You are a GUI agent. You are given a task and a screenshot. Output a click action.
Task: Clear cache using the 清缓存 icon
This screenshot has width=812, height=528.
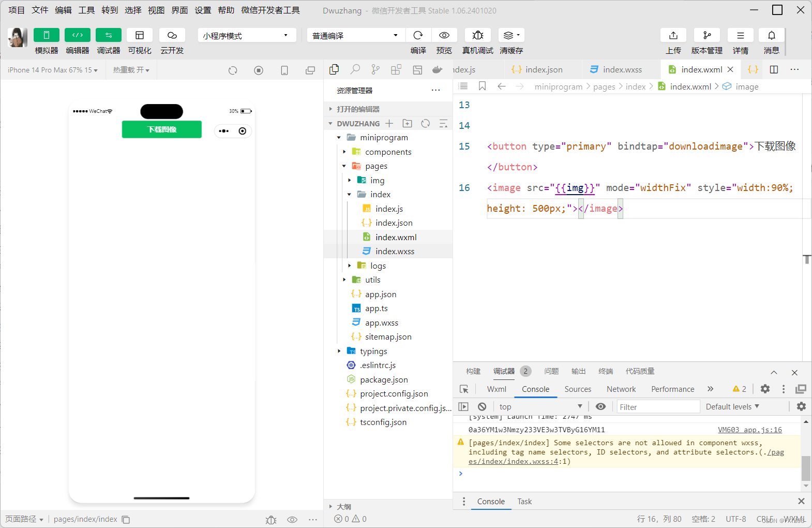[511, 35]
